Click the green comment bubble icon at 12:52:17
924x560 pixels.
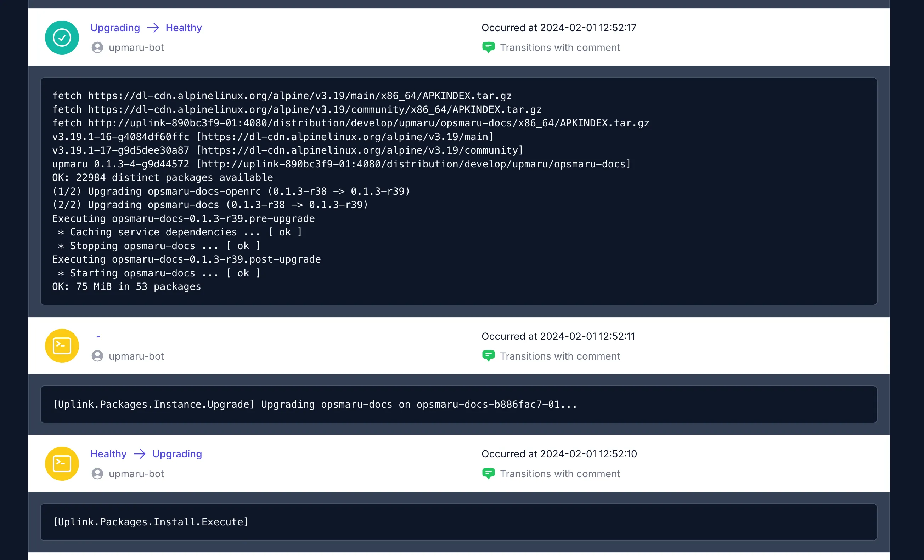coord(488,47)
